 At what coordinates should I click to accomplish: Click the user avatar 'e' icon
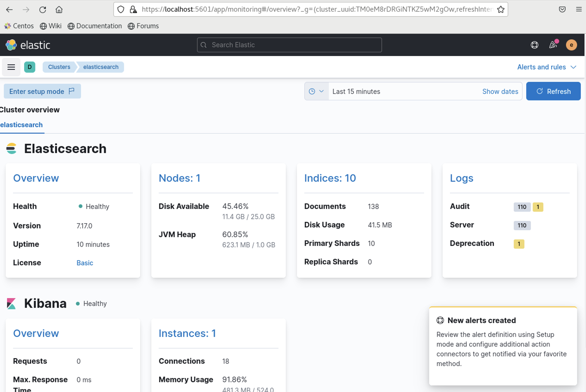coord(571,45)
